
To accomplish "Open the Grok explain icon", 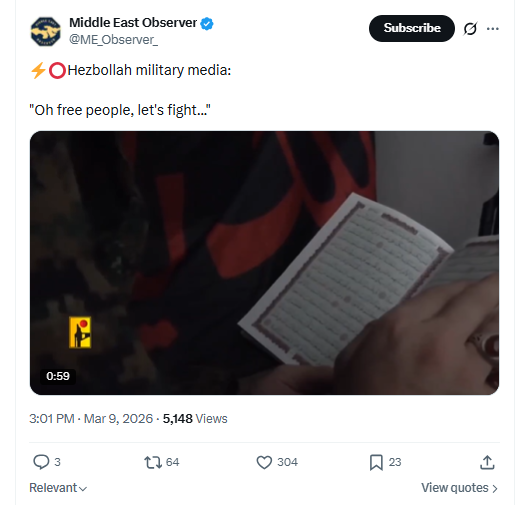I will [x=470, y=28].
